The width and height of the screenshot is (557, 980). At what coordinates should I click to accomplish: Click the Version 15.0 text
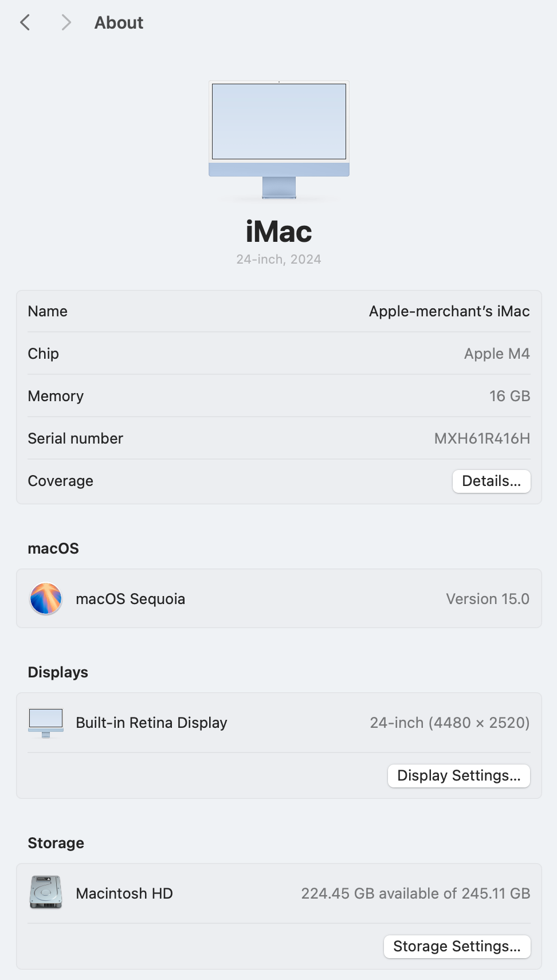tap(487, 599)
